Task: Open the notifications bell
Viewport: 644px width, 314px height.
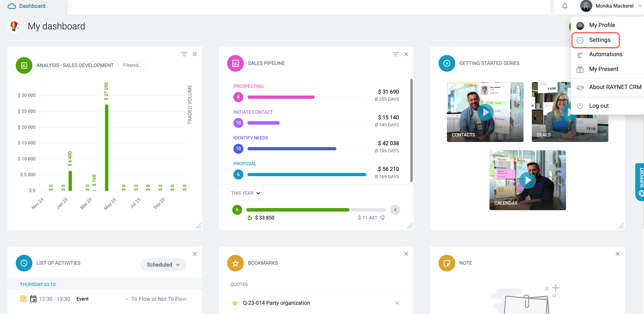Action: (x=564, y=6)
